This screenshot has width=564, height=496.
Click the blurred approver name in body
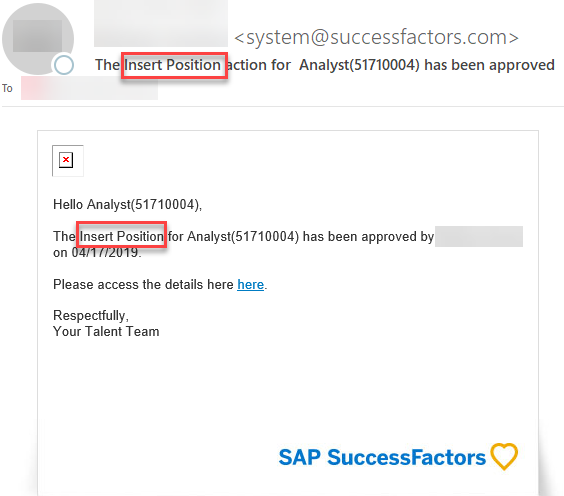point(479,236)
